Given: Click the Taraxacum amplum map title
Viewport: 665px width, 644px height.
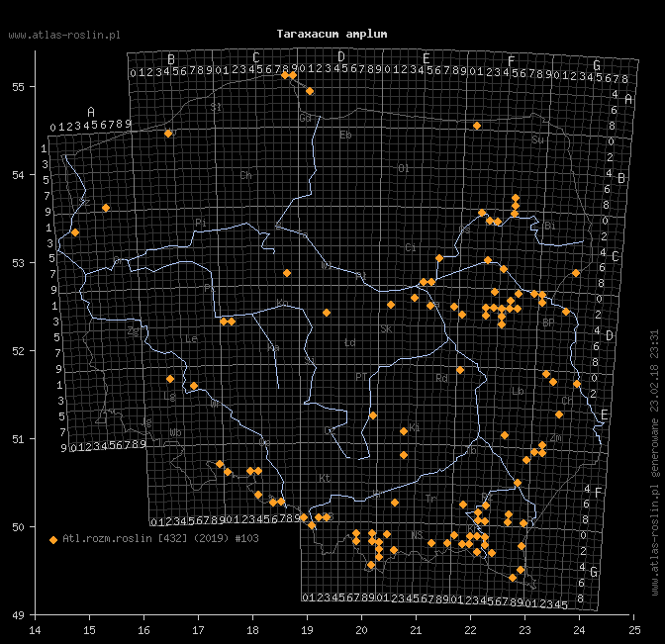Looking at the screenshot, I should 332,34.
